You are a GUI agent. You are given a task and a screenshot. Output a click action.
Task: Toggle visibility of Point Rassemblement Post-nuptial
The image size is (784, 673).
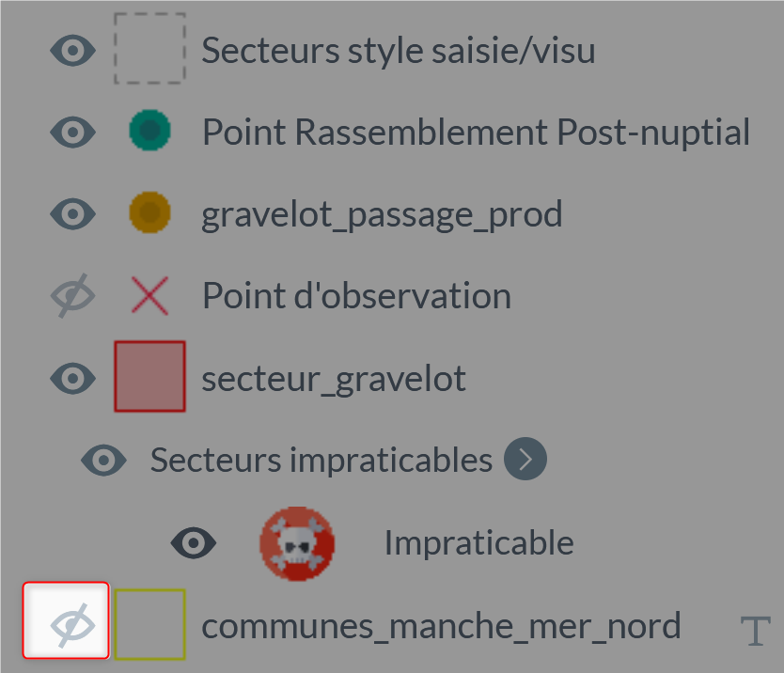(73, 132)
